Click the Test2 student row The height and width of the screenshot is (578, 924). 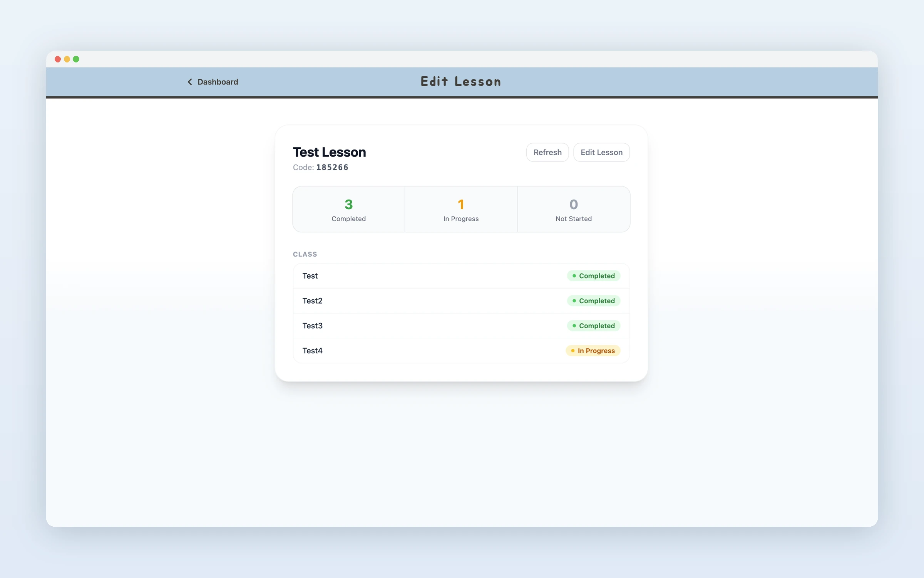point(461,301)
